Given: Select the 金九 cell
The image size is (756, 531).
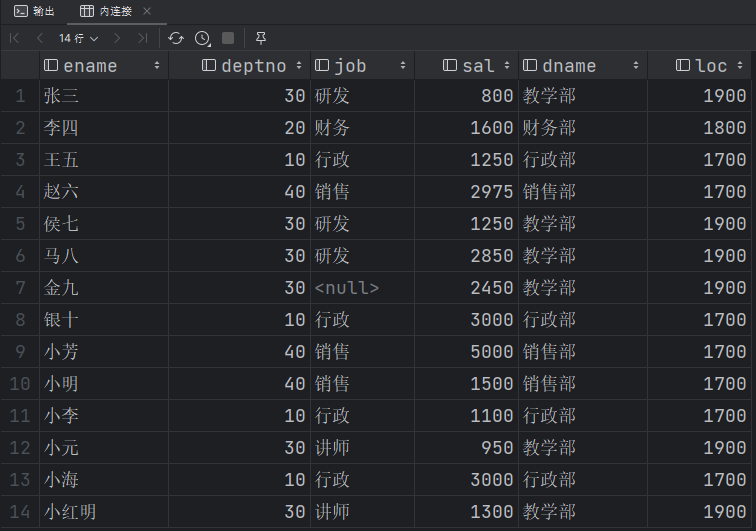Looking at the screenshot, I should click(x=104, y=287).
